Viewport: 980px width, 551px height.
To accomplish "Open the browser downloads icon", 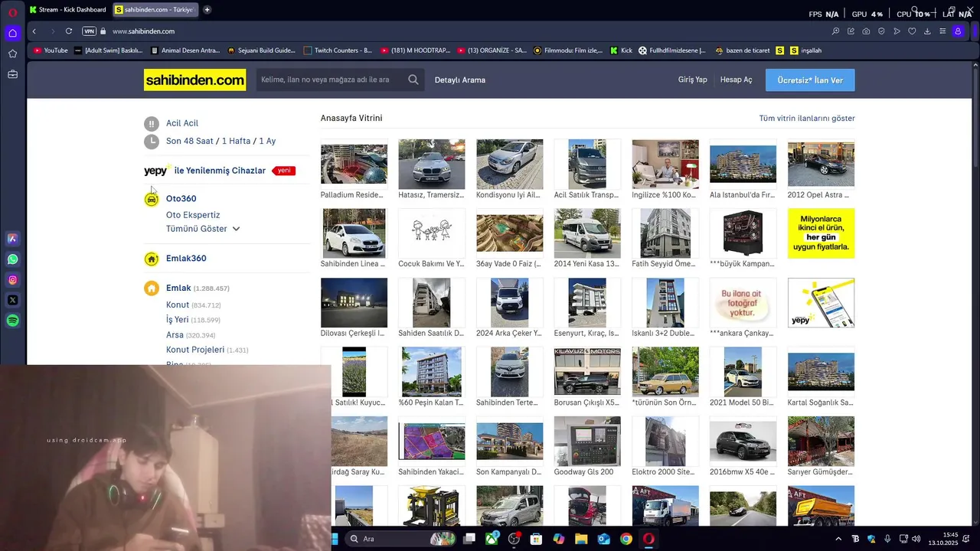I will pos(927,31).
